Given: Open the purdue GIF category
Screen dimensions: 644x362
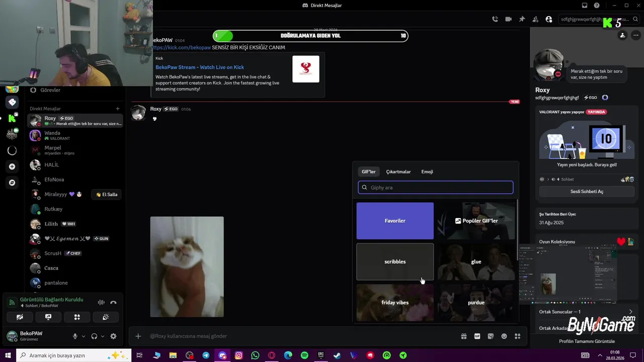Looking at the screenshot, I should click(x=476, y=303).
